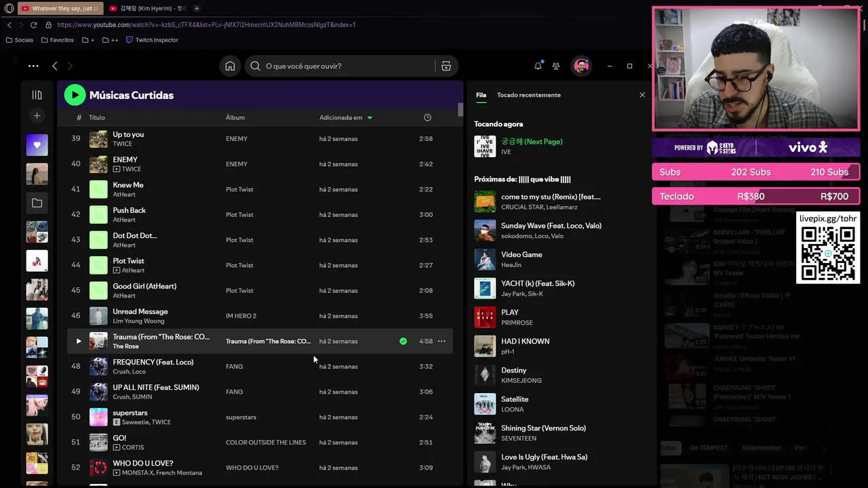Sort by Título column
Screen dimensions: 868x488
pyautogui.click(x=97, y=117)
